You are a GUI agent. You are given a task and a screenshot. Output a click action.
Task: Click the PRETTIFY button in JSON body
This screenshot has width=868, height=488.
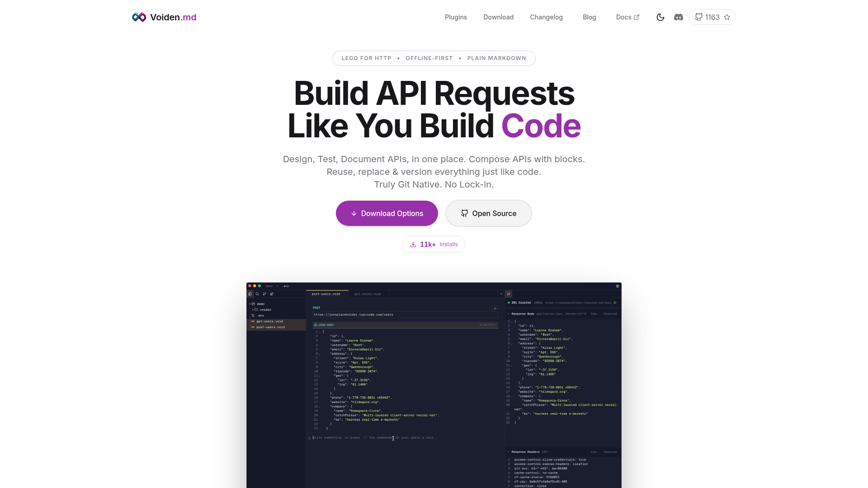(x=487, y=325)
